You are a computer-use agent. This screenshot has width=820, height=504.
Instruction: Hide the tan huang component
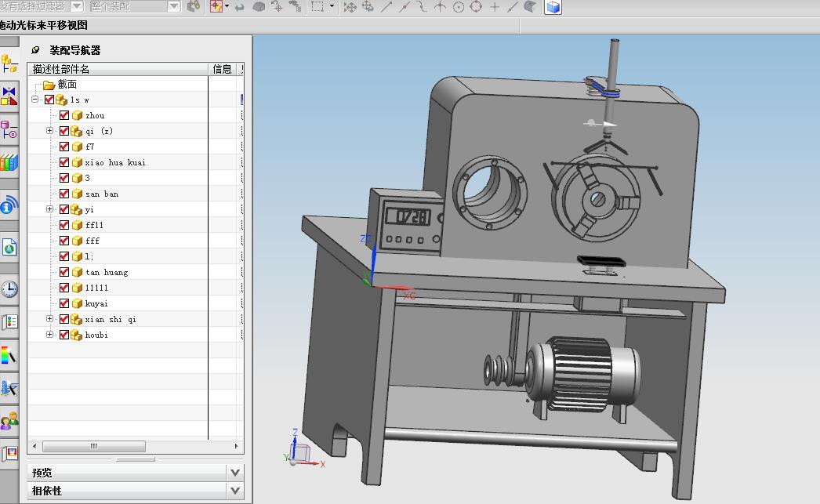[64, 272]
